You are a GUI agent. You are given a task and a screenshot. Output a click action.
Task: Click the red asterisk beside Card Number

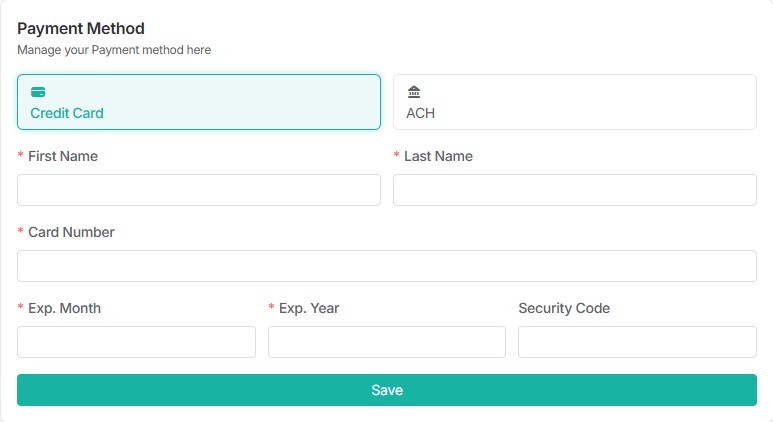(21, 233)
